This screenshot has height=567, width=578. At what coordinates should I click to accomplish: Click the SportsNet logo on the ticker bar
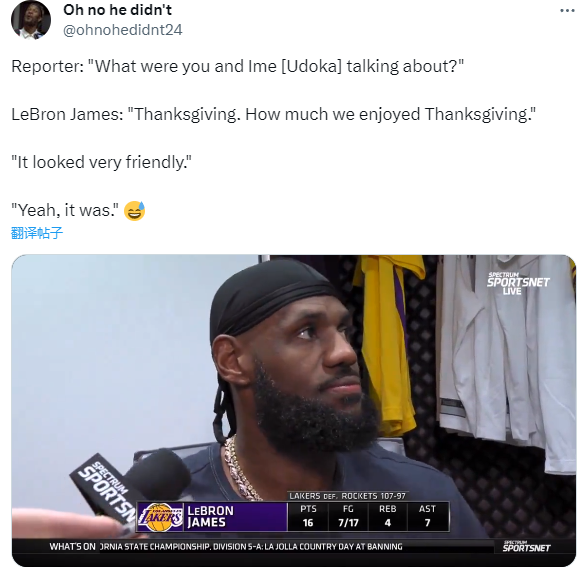(526, 546)
